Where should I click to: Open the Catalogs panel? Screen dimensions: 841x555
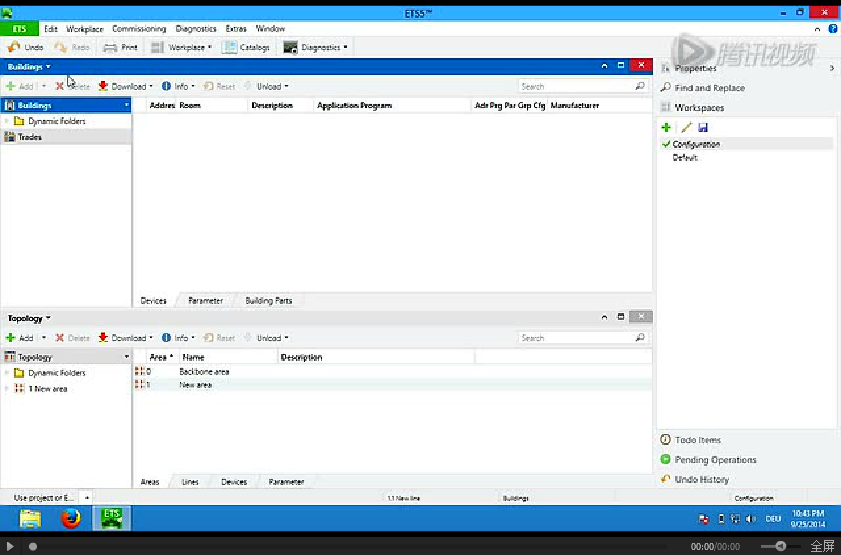[x=246, y=47]
